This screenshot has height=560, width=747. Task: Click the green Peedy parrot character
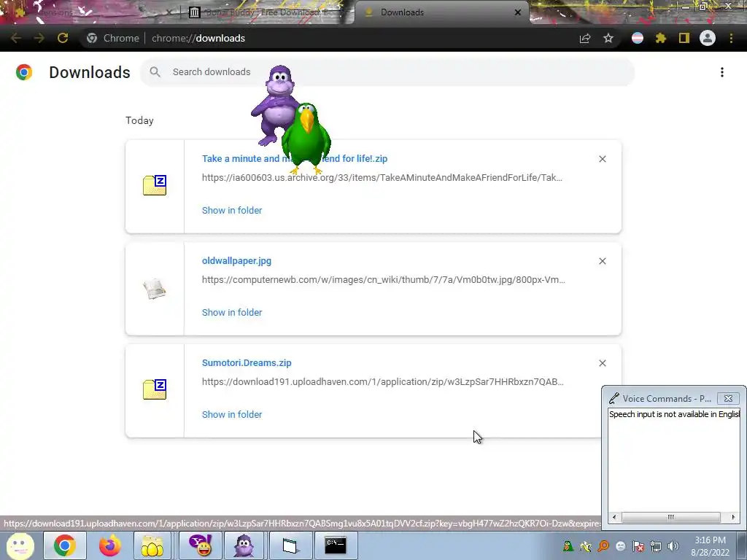click(306, 138)
